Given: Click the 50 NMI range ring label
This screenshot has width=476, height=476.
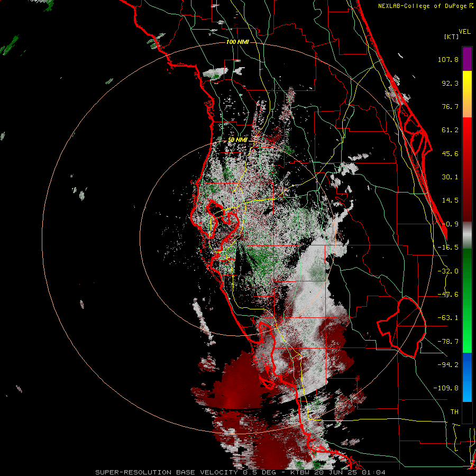Looking at the screenshot, I should click(x=237, y=140).
